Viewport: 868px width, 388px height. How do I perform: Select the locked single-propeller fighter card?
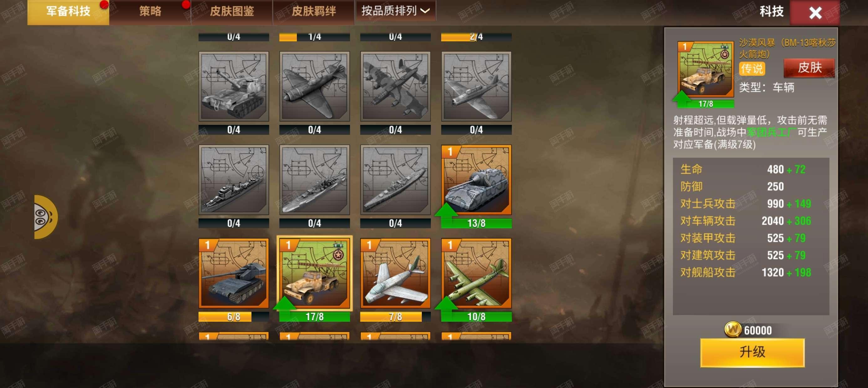[314, 87]
